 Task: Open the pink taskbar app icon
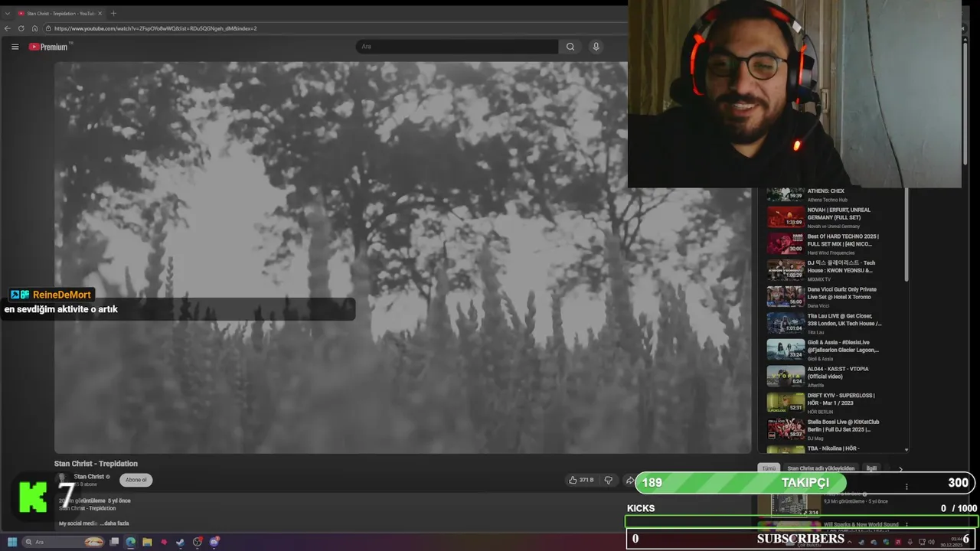164,542
